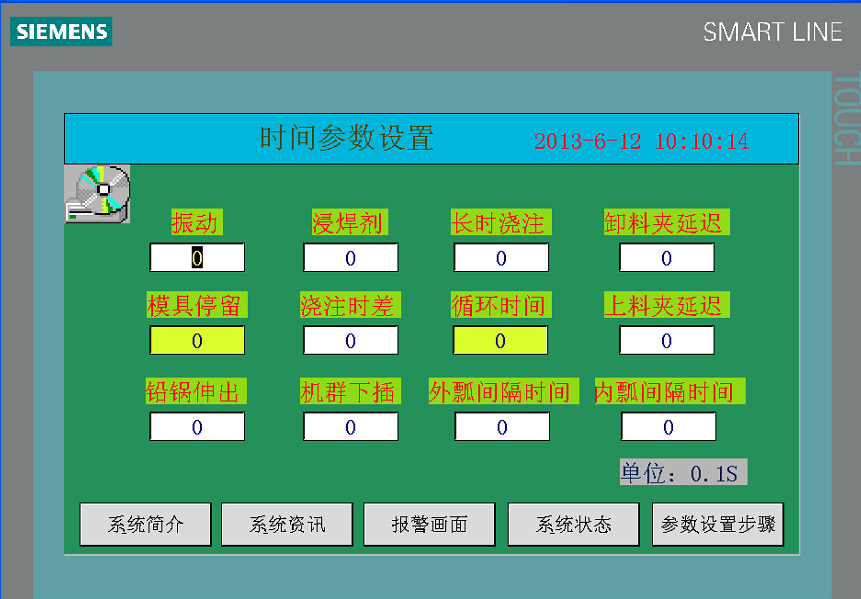Select the 内瓢间隔时间 value input field
The height and width of the screenshot is (599, 861).
pyautogui.click(x=669, y=427)
